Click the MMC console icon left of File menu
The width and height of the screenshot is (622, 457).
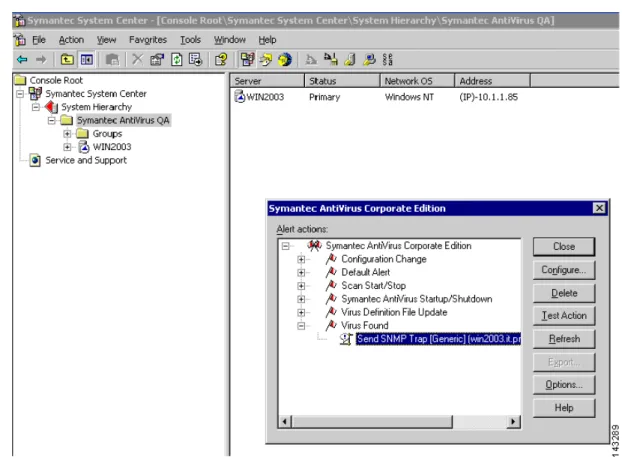(x=20, y=40)
